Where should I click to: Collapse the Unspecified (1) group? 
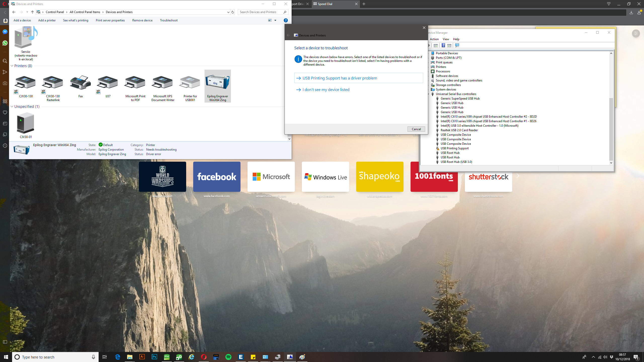tap(12, 107)
